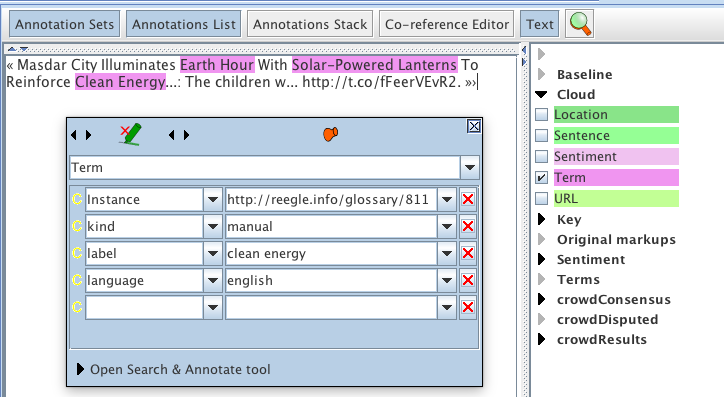Viewport: 724px width, 397px height.
Task: Move annotation end boundary left
Action: (x=172, y=135)
